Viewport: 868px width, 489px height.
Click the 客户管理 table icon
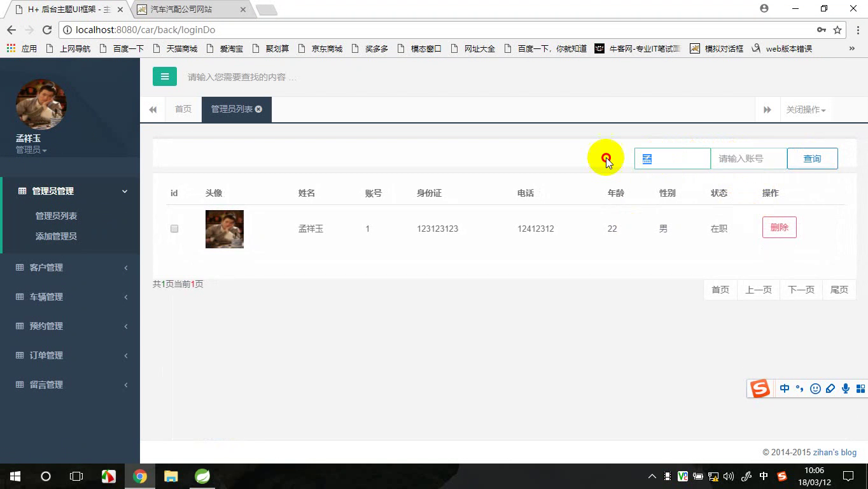click(x=20, y=267)
